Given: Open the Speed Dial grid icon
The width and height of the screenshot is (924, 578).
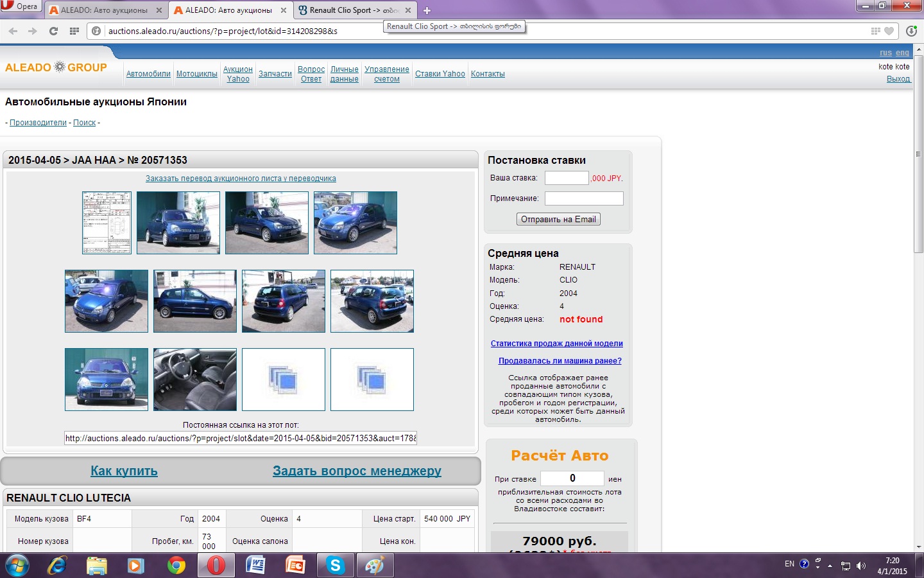Looking at the screenshot, I should [74, 31].
